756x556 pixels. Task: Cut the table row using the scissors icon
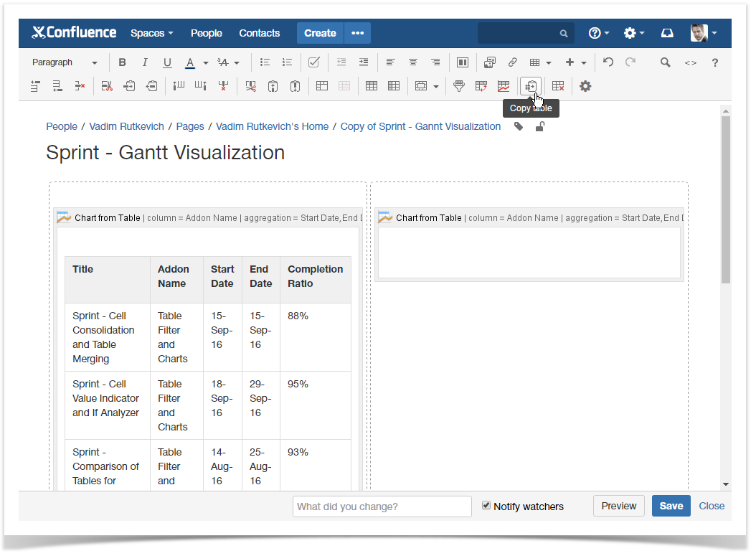(107, 86)
